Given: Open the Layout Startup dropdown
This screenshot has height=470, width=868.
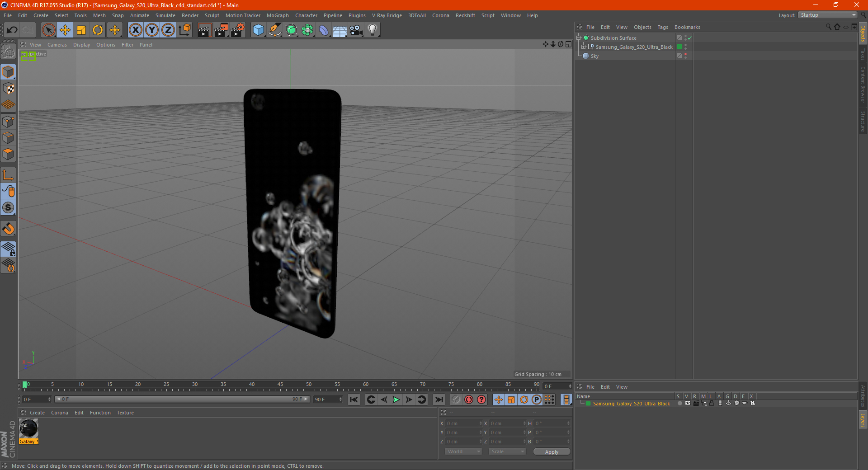Looking at the screenshot, I should click(828, 15).
